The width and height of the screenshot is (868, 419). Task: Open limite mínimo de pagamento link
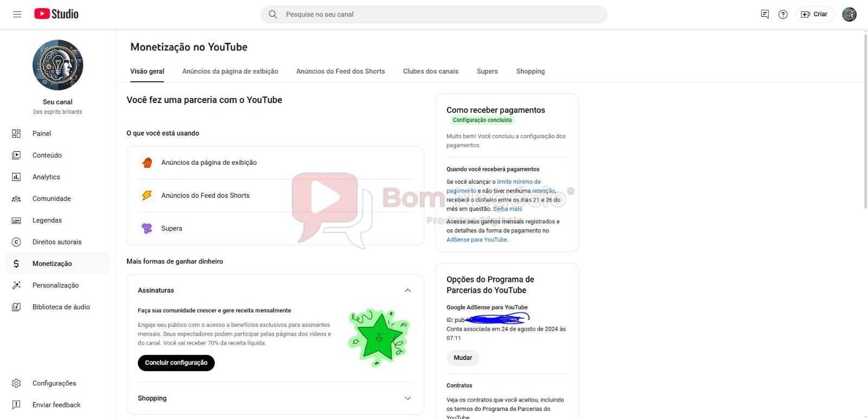click(494, 186)
